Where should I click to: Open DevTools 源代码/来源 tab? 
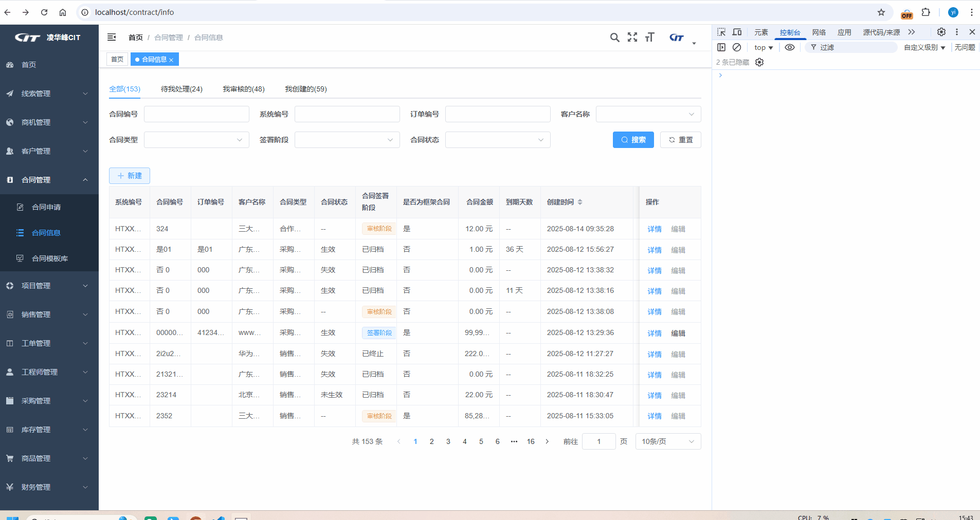881,32
